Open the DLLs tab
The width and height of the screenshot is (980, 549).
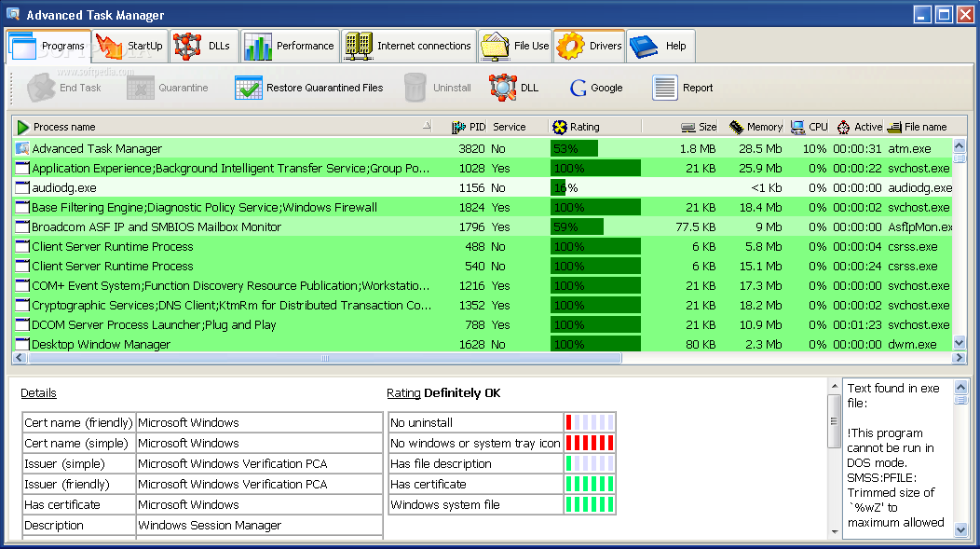pyautogui.click(x=204, y=47)
